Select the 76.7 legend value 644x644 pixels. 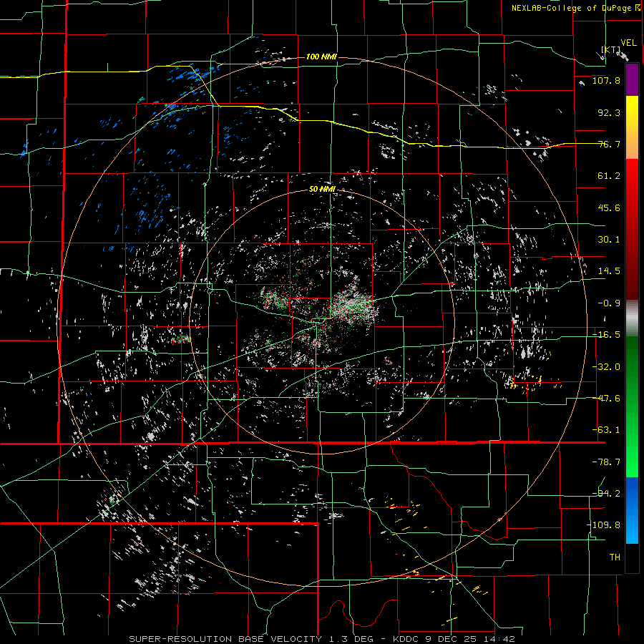[x=609, y=144]
